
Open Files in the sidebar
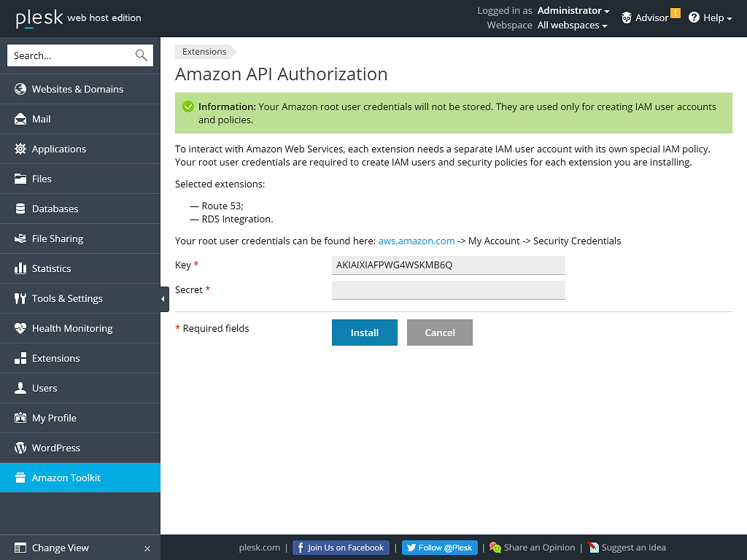80,179
